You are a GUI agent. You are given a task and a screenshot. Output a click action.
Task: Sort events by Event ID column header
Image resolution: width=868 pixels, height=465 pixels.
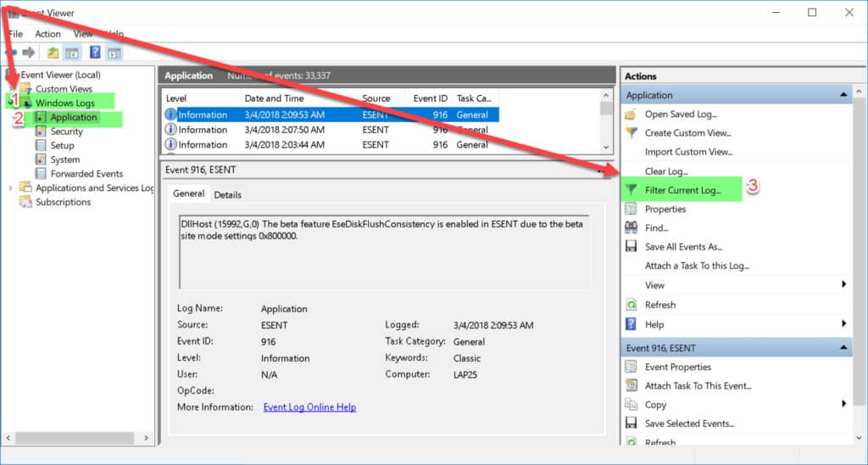[428, 98]
